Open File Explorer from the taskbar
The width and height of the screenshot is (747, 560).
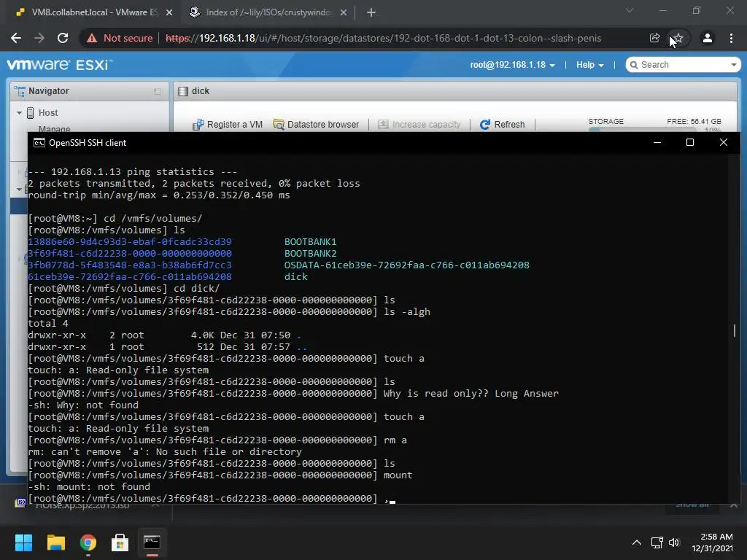pos(55,542)
